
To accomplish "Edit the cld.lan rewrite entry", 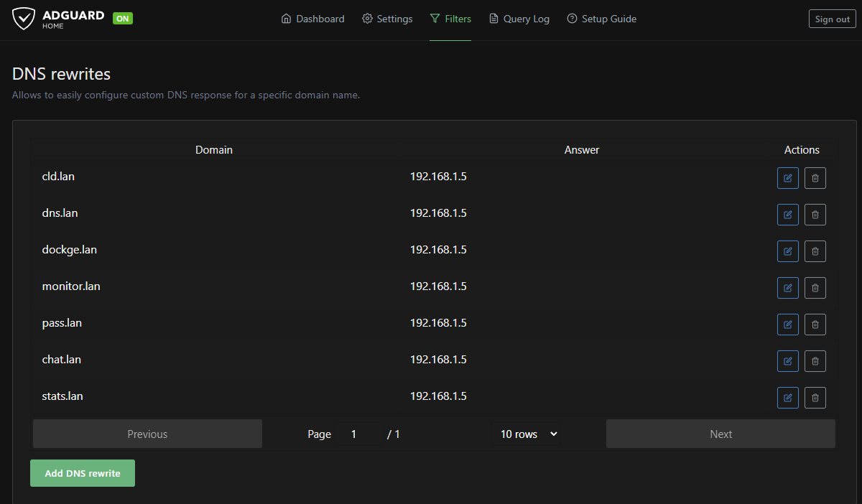I will 787,178.
